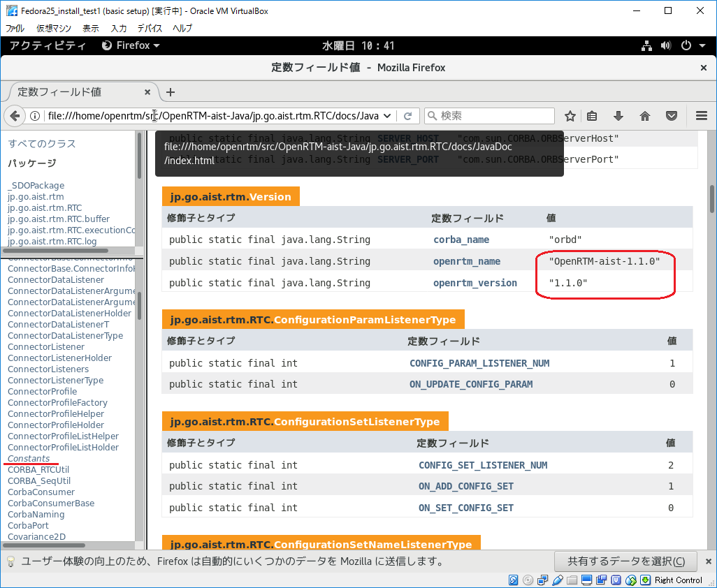
Task: Click the class list horizontal scrollbar
Action: pos(44,545)
